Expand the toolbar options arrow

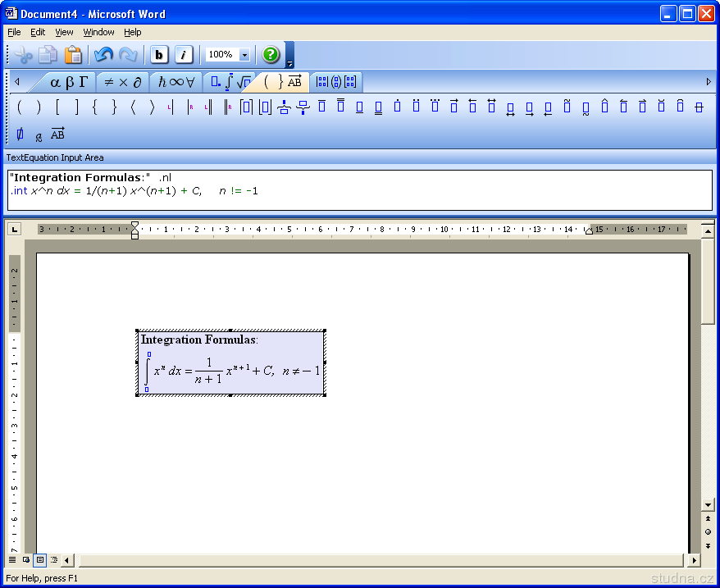pyautogui.click(x=289, y=63)
